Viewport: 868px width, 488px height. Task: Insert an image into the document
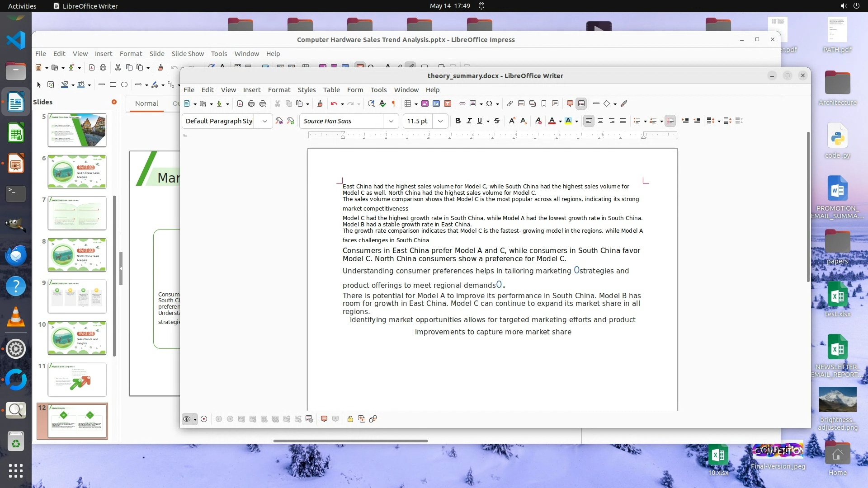(x=425, y=103)
